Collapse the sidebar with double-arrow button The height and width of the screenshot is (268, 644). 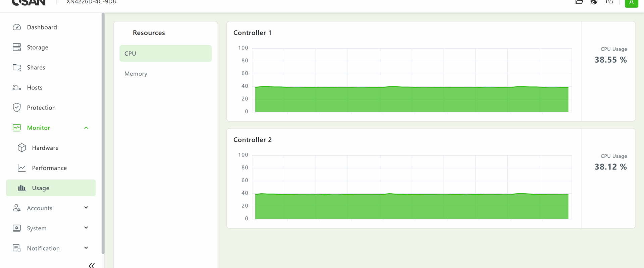click(x=92, y=265)
